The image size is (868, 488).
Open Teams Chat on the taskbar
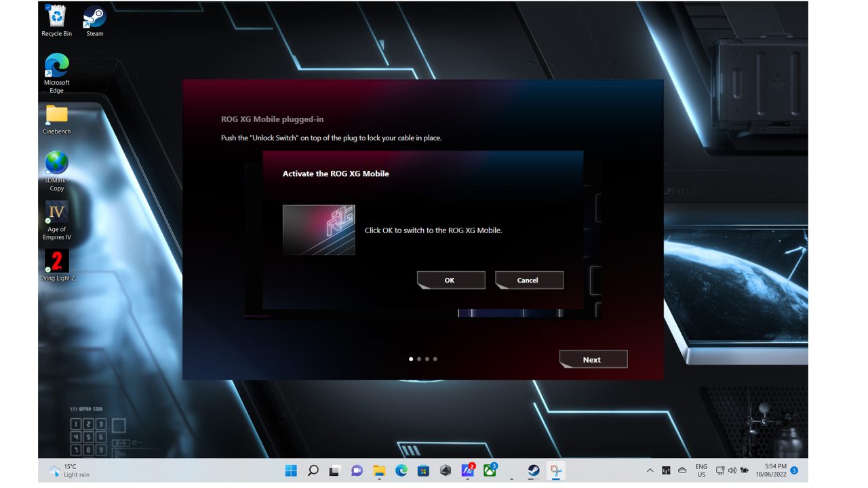[x=357, y=470]
